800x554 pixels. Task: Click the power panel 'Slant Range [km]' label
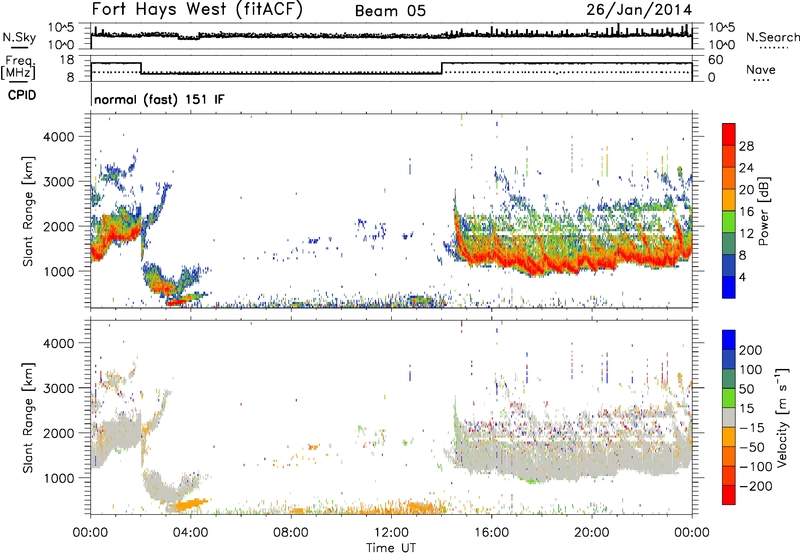pyautogui.click(x=28, y=211)
